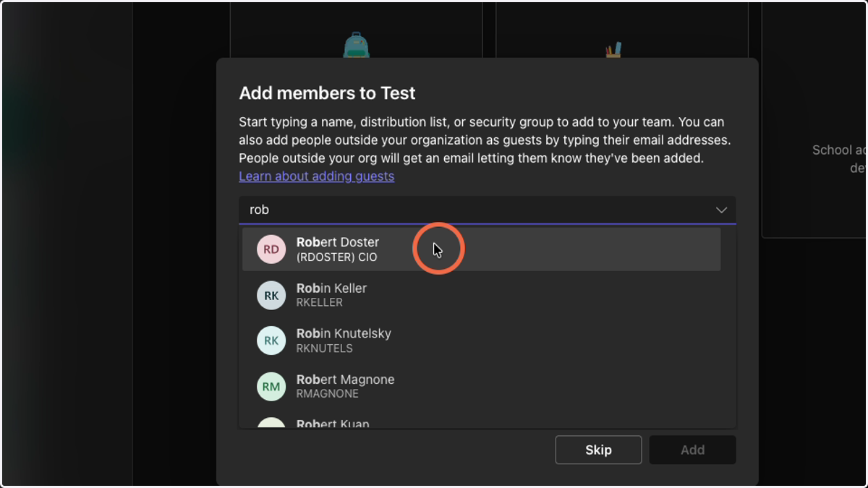Image resolution: width=868 pixels, height=488 pixels.
Task: Click the Add button
Action: (x=692, y=450)
